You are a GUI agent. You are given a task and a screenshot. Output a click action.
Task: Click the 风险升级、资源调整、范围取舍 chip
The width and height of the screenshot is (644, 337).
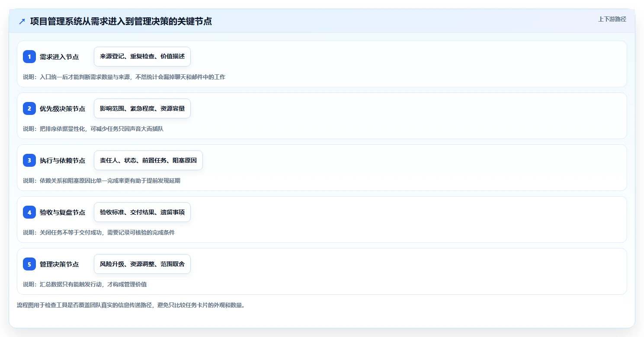click(142, 264)
